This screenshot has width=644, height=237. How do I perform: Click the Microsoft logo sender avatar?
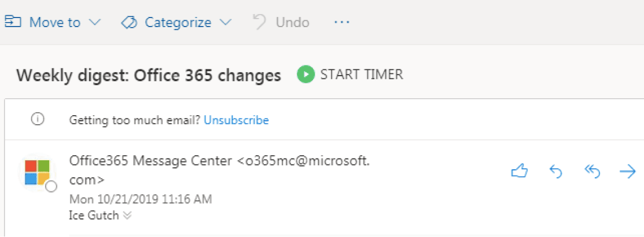click(37, 173)
